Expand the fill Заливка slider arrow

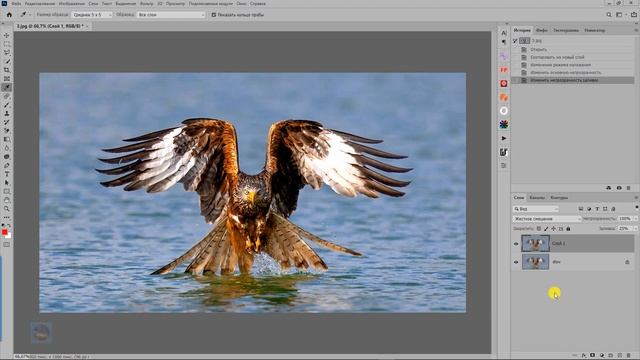pos(636,229)
